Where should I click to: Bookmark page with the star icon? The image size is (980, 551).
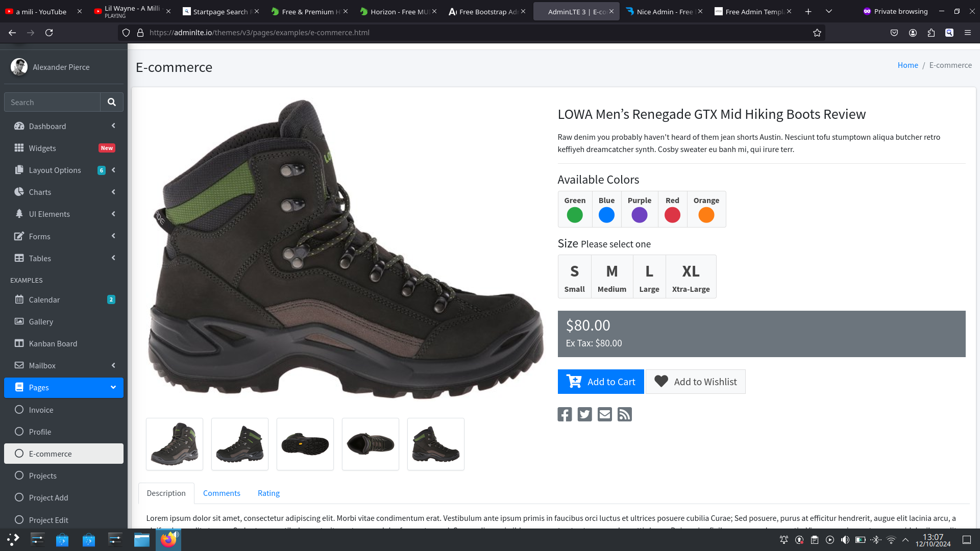817,33
